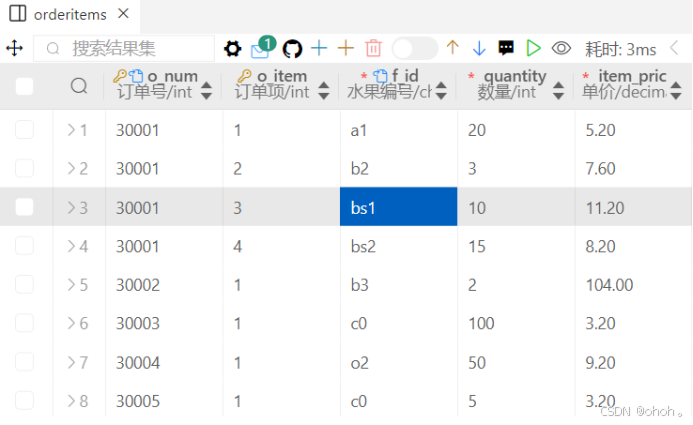Expand row 5 with its chevron

click(71, 285)
